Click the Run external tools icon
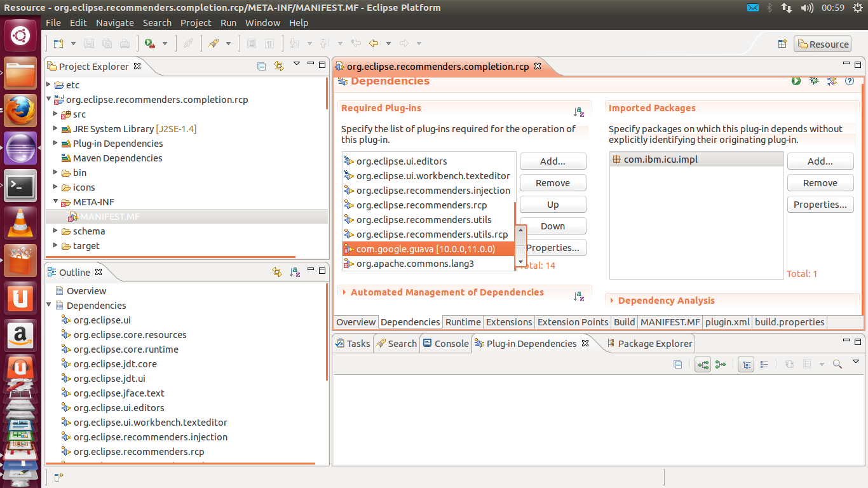 [150, 43]
